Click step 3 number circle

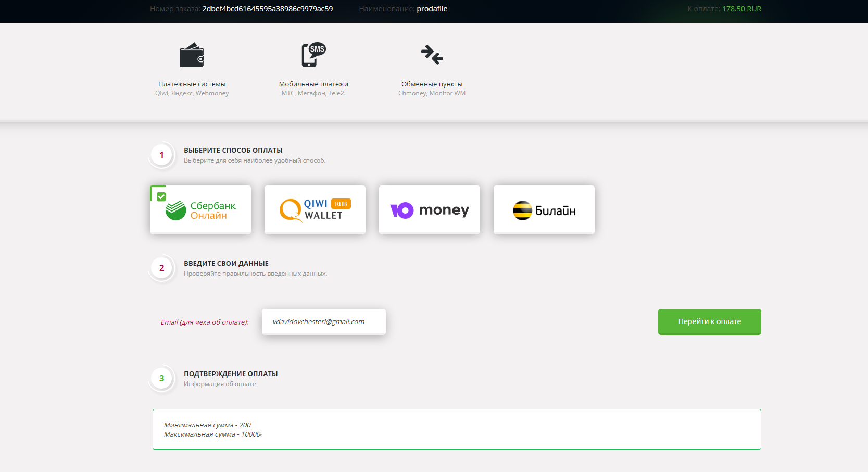(x=161, y=379)
